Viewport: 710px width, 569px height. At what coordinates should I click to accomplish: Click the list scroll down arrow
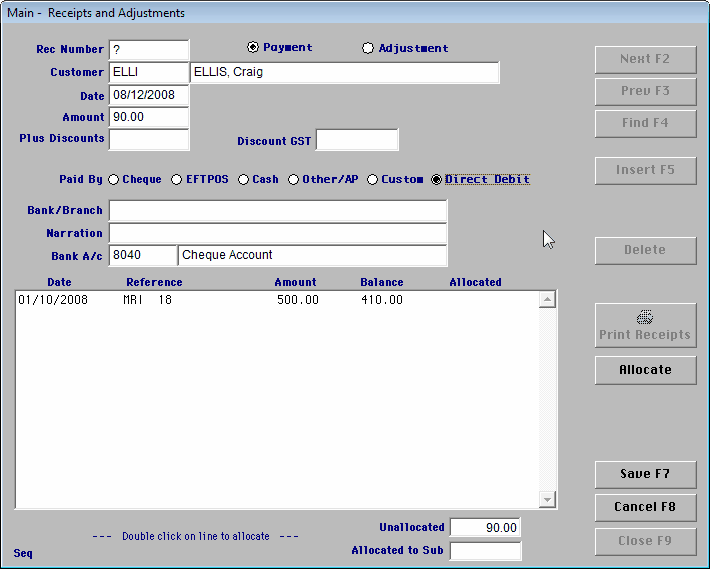547,499
